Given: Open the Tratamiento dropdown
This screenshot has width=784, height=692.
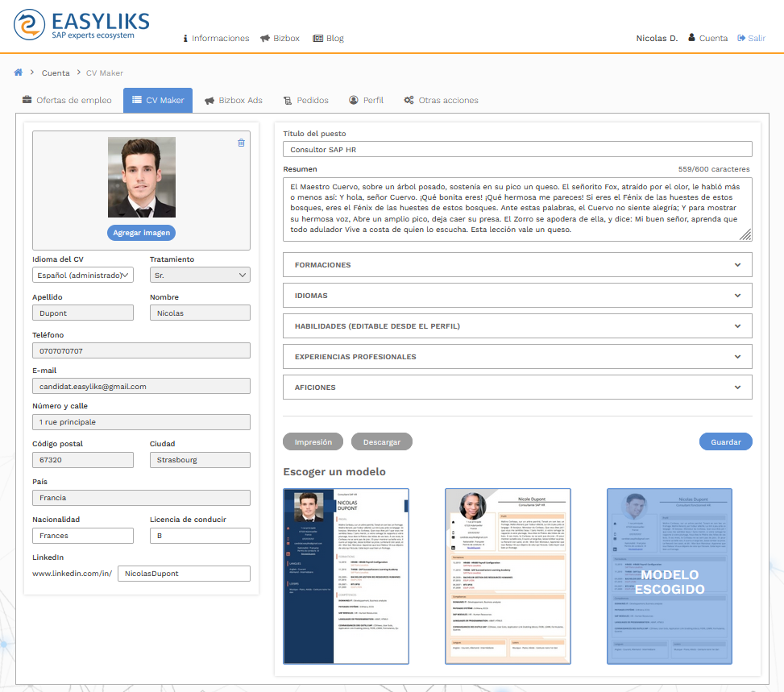Looking at the screenshot, I should click(200, 276).
